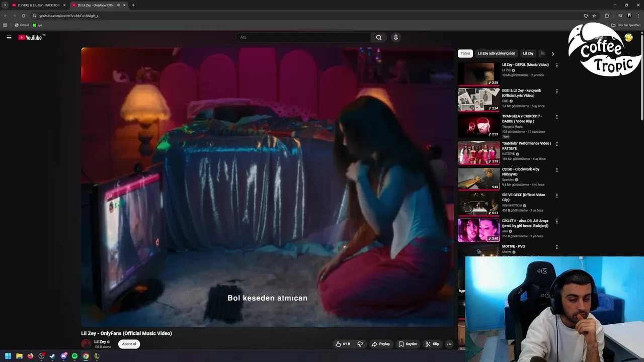Open Spotify from taskbar
This screenshot has height=362, width=644.
pyautogui.click(x=74, y=356)
